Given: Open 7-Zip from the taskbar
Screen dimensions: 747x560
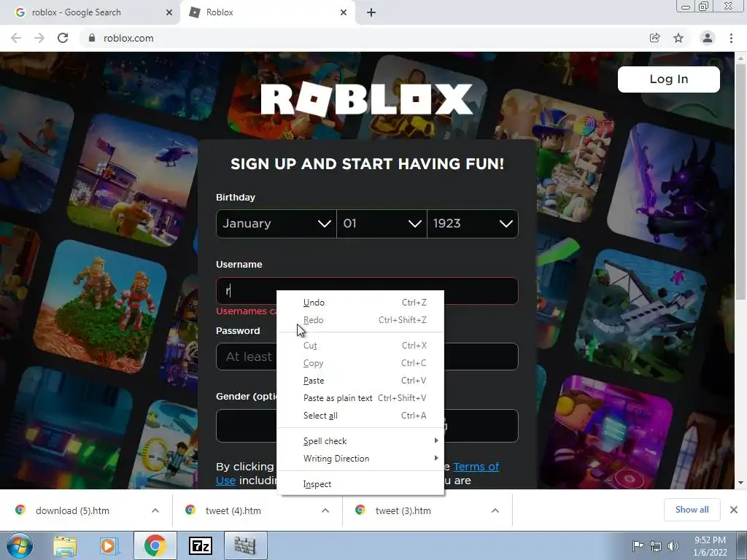Looking at the screenshot, I should 200,545.
